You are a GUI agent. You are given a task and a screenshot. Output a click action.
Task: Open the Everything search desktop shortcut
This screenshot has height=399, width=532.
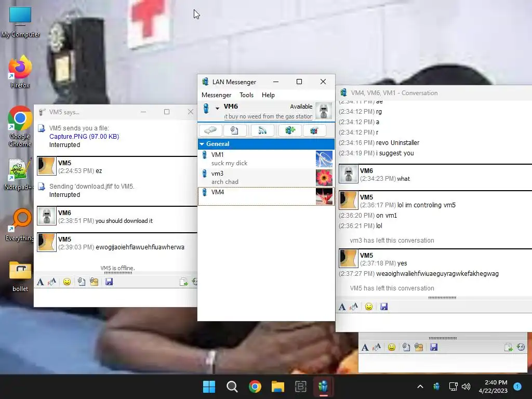[x=20, y=224]
